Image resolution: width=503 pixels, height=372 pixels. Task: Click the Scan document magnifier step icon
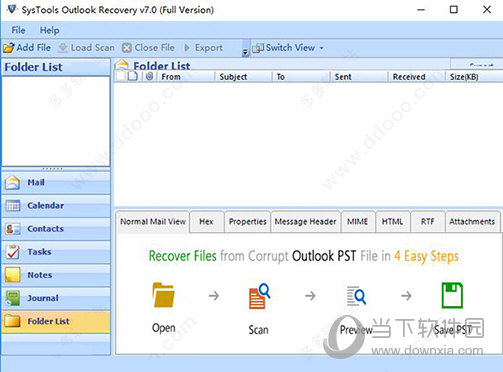(259, 296)
